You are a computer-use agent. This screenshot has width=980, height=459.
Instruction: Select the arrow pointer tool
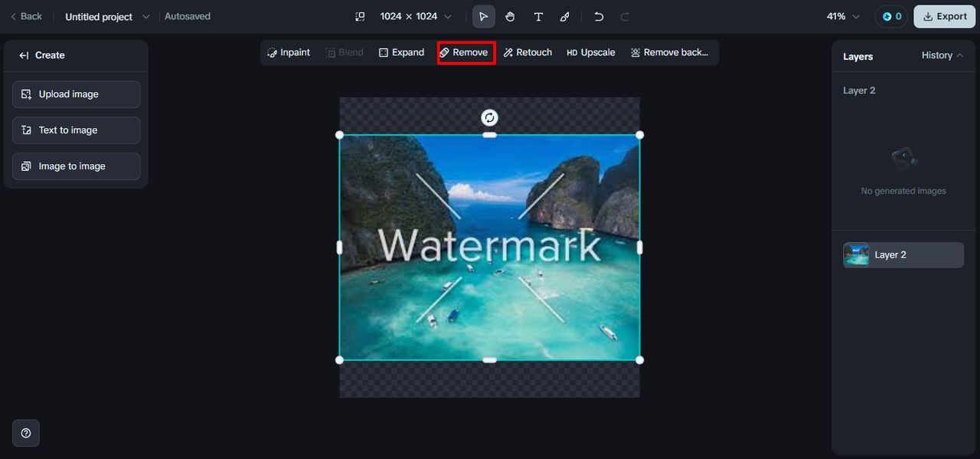click(x=483, y=16)
